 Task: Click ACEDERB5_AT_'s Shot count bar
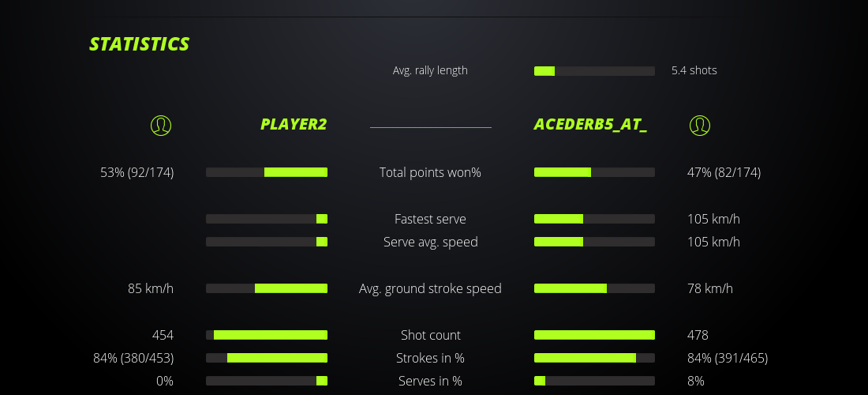[594, 335]
